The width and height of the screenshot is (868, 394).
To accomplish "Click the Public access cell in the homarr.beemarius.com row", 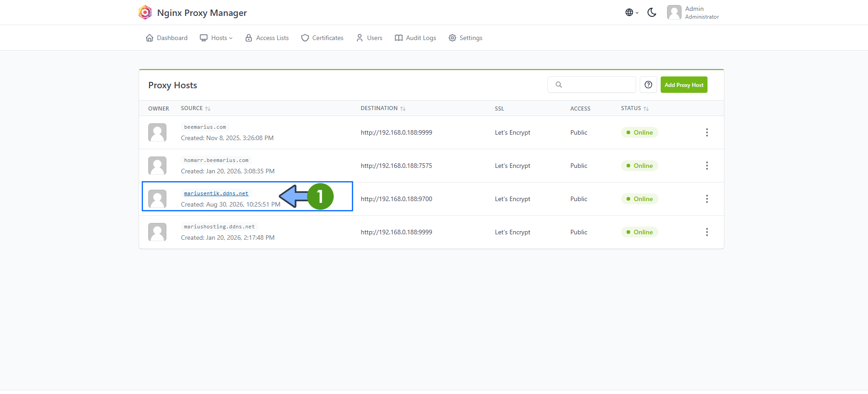I will 579,166.
